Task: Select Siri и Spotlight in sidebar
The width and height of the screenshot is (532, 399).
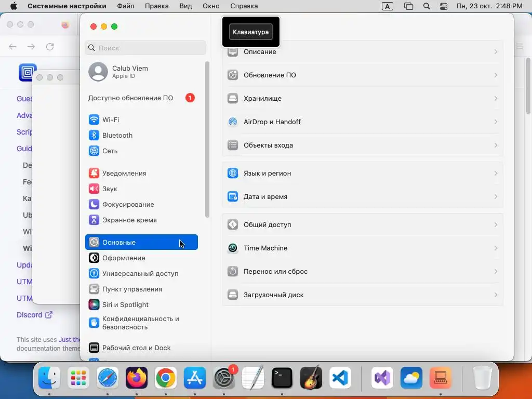Action: point(141,305)
